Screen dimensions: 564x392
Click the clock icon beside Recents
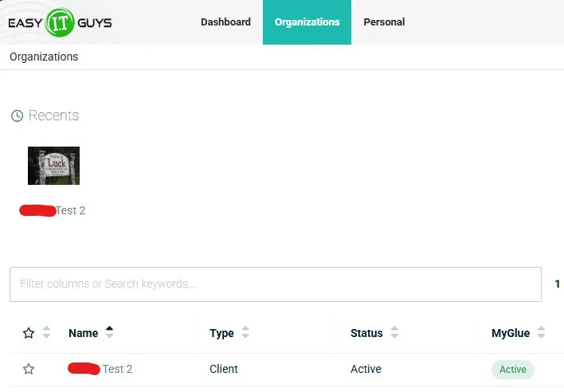click(17, 116)
